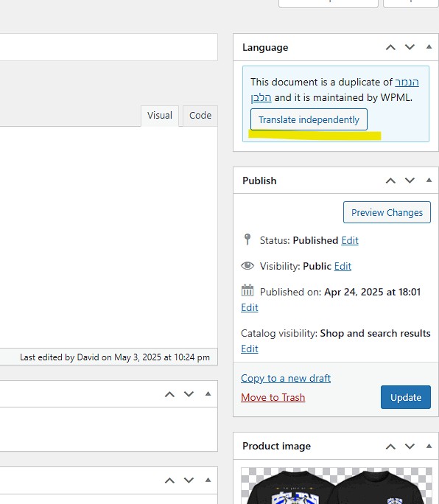Collapse the Product image panel
The height and width of the screenshot is (504, 439).
point(429,446)
